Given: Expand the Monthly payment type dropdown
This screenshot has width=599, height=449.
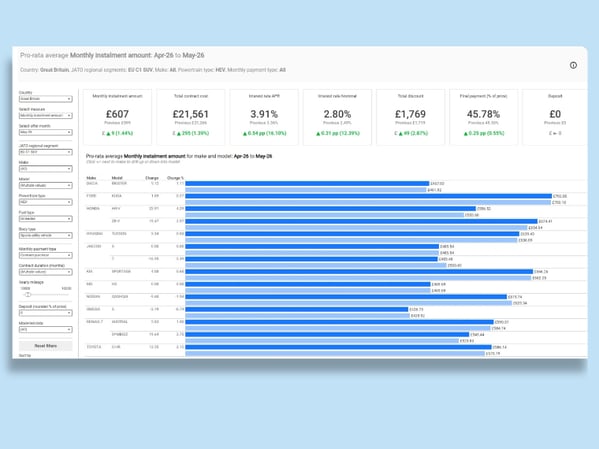Looking at the screenshot, I should pyautogui.click(x=45, y=255).
